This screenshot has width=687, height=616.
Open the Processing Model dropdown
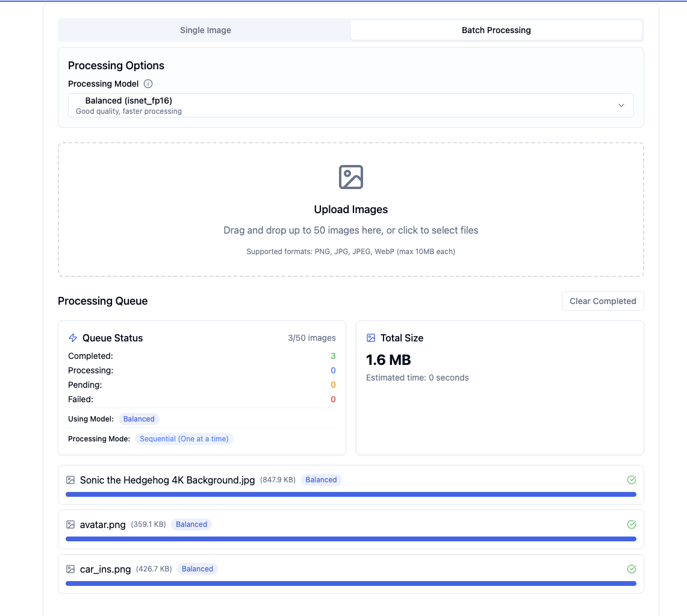point(350,105)
